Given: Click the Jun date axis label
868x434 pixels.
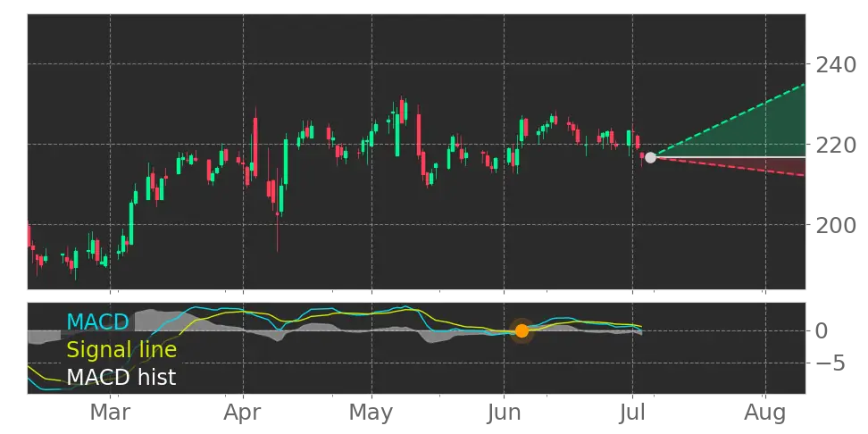Looking at the screenshot, I should point(504,413).
